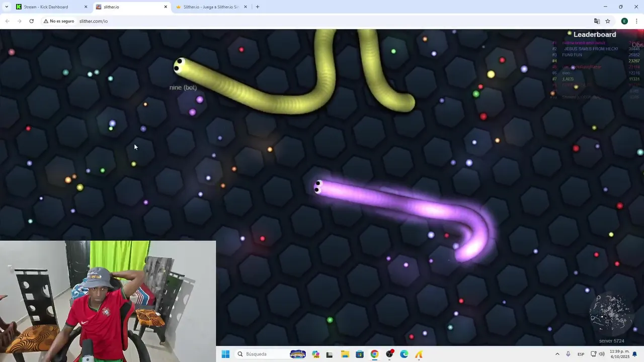Switch to the Slither.io - Juega a Slither.io tab
Viewport: 644px width, 362px height.
211,7
